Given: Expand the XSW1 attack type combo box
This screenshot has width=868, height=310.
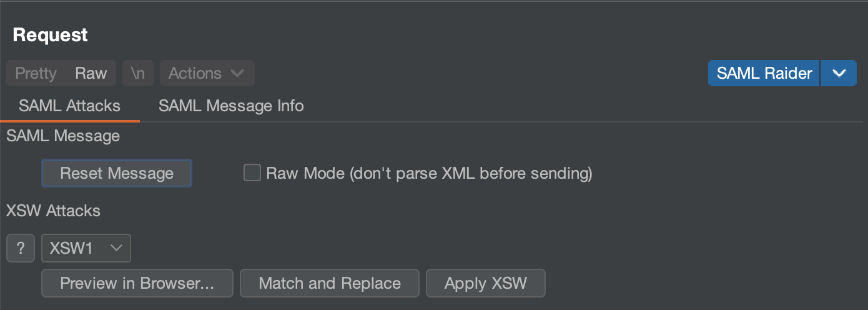Looking at the screenshot, I should [x=86, y=248].
